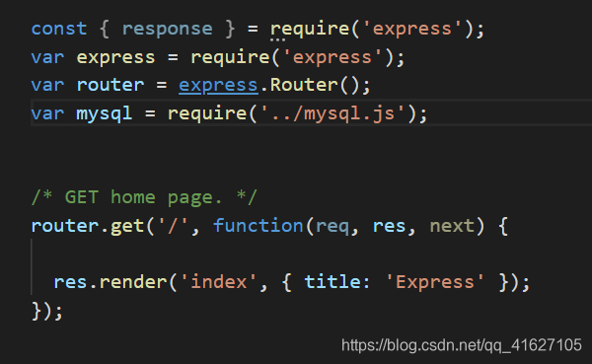Click the 'index' string literal
The width and height of the screenshot is (592, 364).
(219, 282)
